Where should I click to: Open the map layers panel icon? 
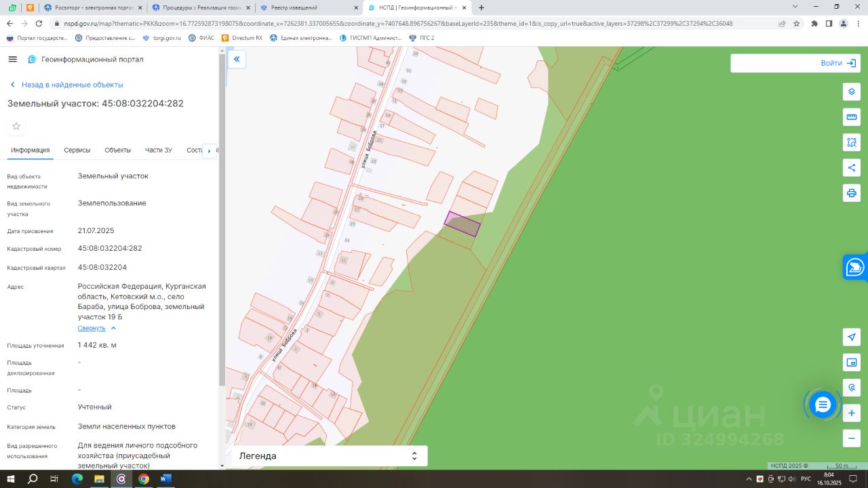point(852,91)
